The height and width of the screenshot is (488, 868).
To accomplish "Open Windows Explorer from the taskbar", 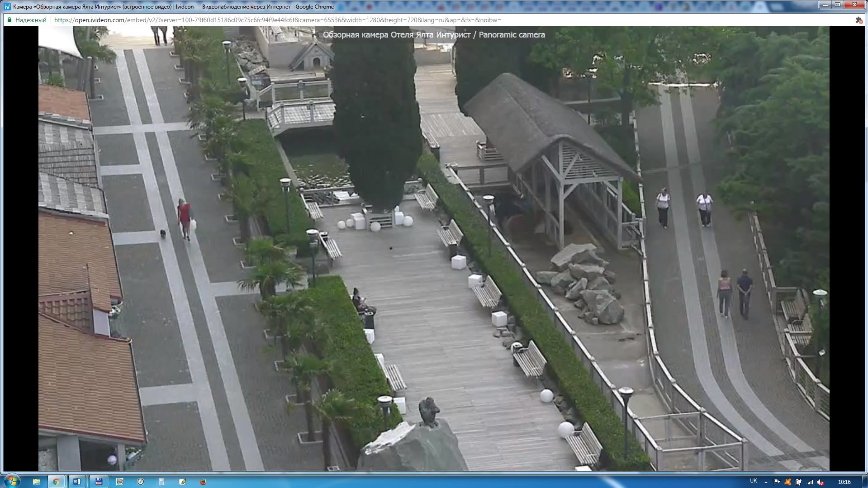I will [x=37, y=482].
